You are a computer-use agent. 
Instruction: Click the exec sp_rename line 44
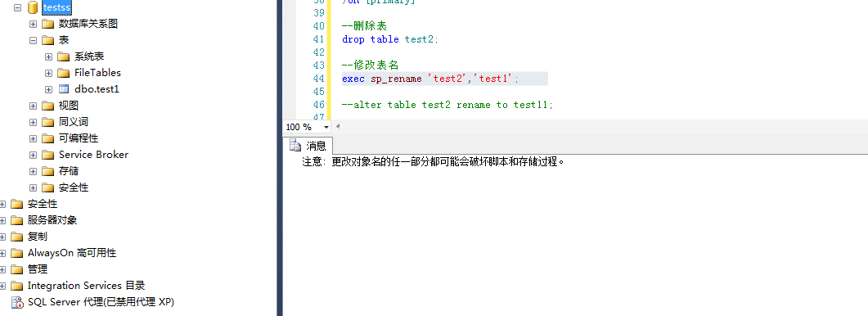(430, 79)
